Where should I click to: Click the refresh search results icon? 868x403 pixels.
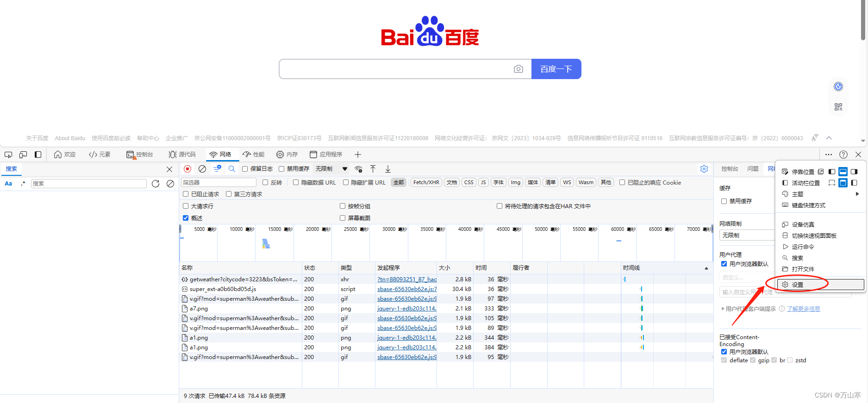click(x=156, y=184)
